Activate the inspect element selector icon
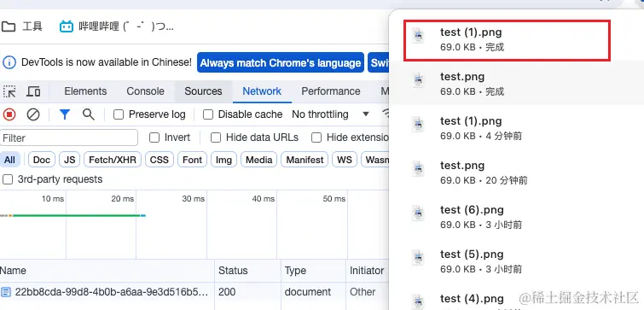 [x=9, y=91]
